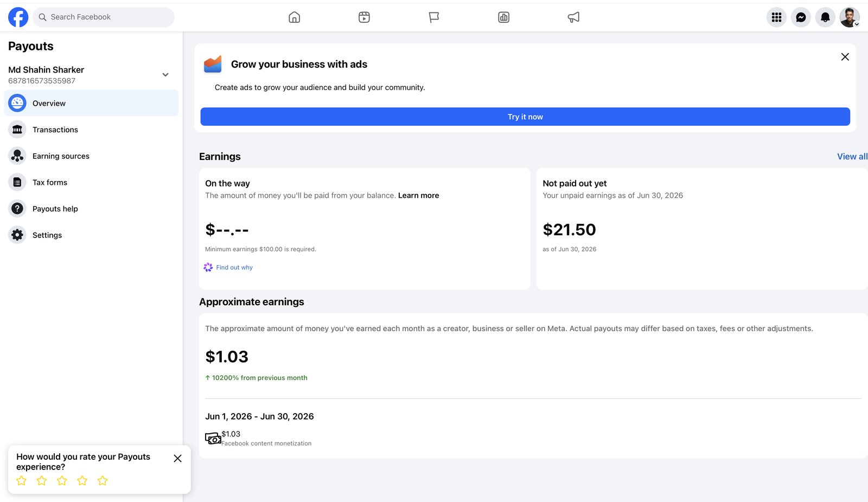Open the View all earnings link

point(852,157)
